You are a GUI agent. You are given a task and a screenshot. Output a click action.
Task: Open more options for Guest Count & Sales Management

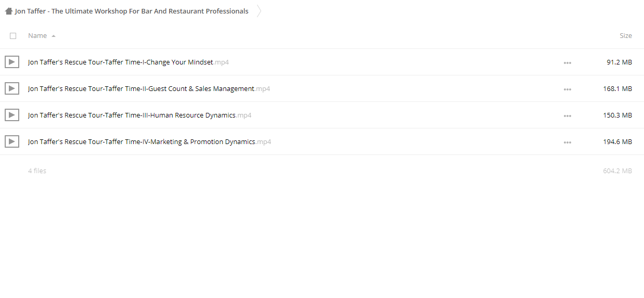pyautogui.click(x=567, y=89)
